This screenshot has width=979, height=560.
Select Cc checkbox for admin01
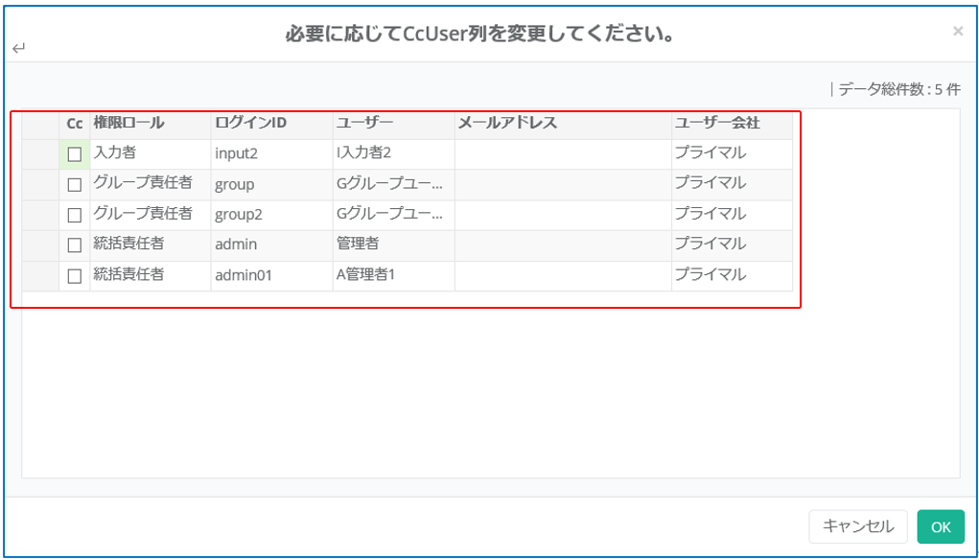(x=75, y=276)
